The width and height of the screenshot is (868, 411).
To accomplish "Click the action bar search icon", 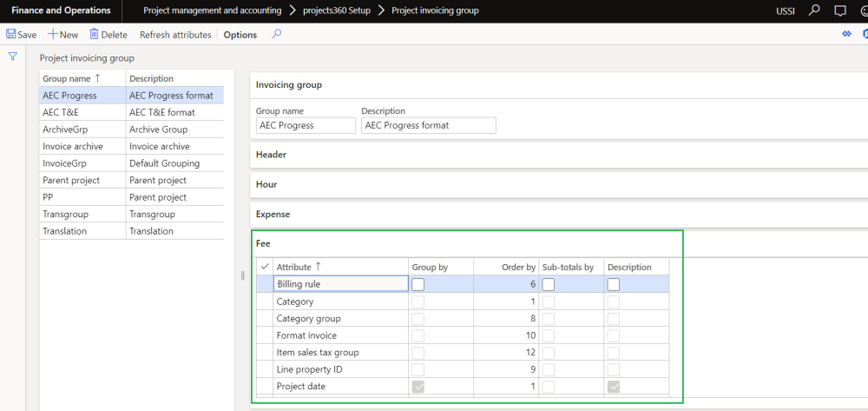I will tap(277, 35).
